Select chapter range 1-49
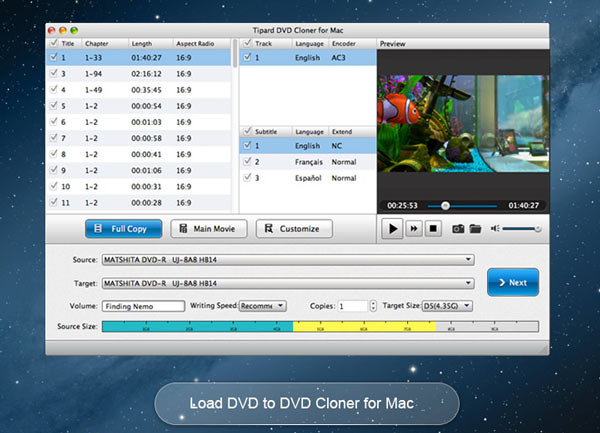 tap(93, 90)
